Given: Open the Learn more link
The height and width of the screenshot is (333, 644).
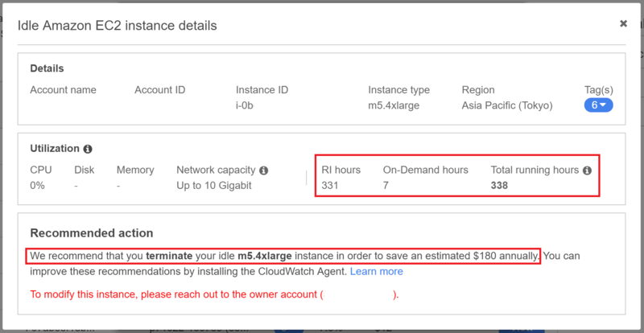Looking at the screenshot, I should click(376, 271).
